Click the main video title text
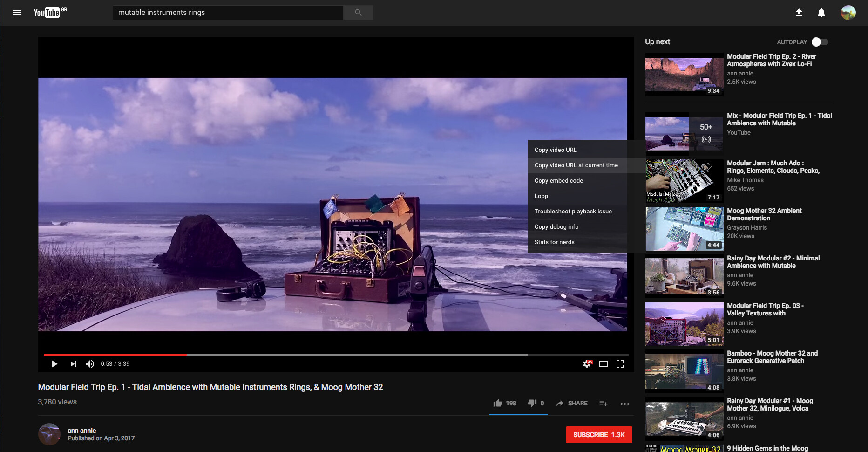 tap(210, 387)
